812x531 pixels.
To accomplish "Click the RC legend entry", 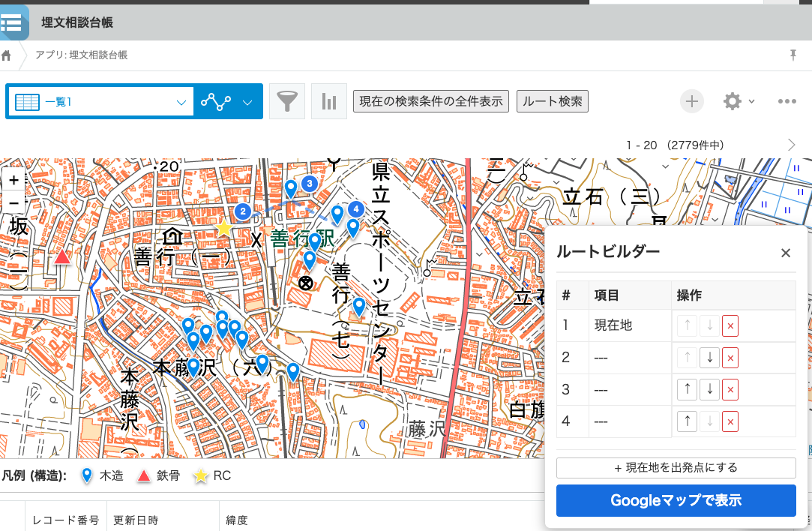I will pyautogui.click(x=211, y=475).
